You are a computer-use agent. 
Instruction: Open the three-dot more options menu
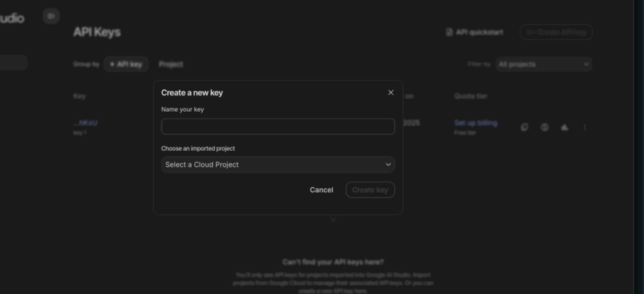(585, 127)
